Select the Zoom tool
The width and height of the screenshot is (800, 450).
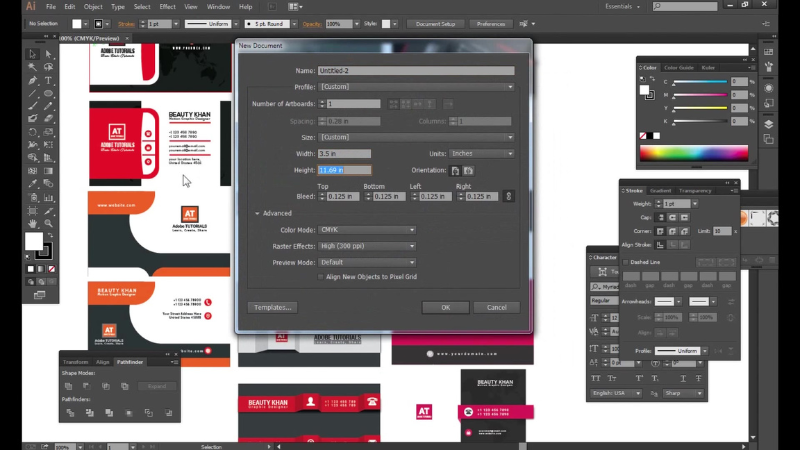click(x=48, y=223)
